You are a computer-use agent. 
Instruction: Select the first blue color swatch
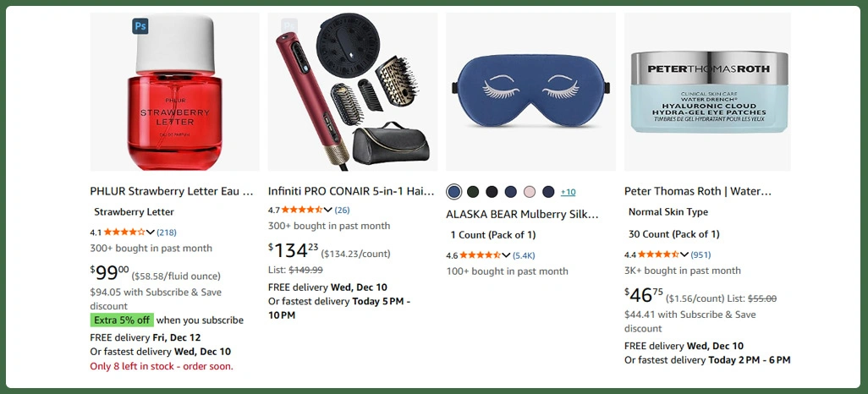click(x=454, y=192)
